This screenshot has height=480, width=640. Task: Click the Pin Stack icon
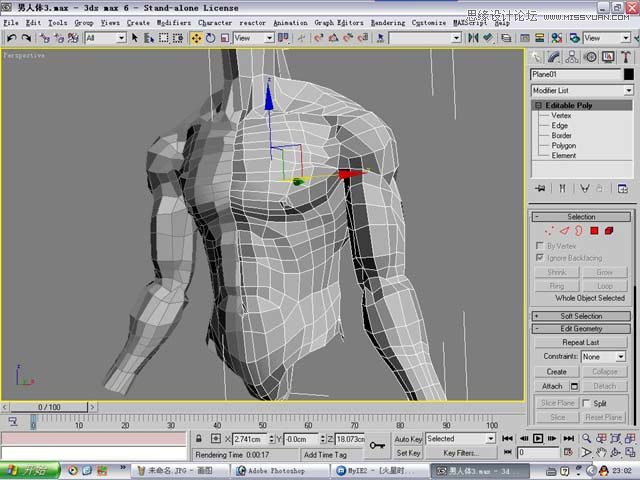540,187
